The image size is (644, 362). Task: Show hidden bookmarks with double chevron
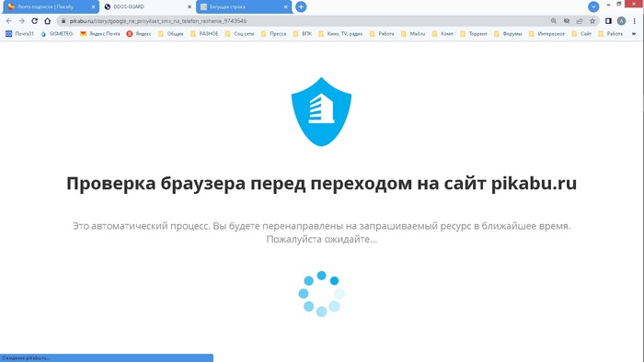pyautogui.click(x=634, y=34)
